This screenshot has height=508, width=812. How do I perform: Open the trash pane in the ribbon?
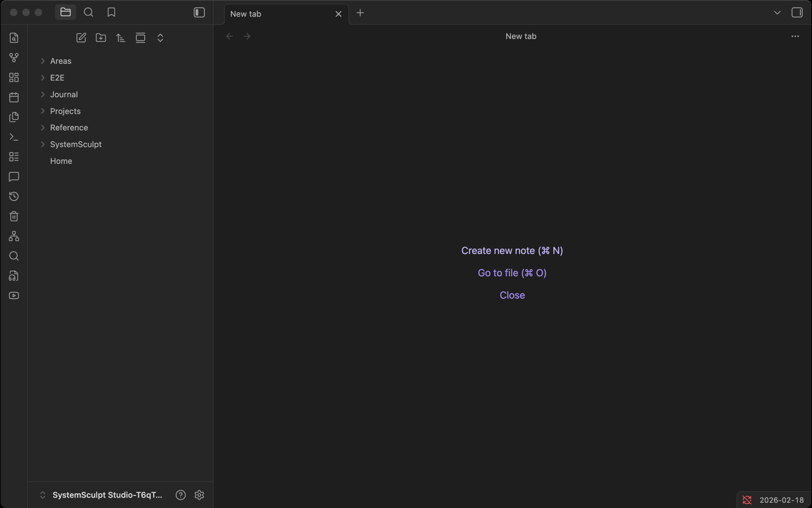click(x=13, y=216)
